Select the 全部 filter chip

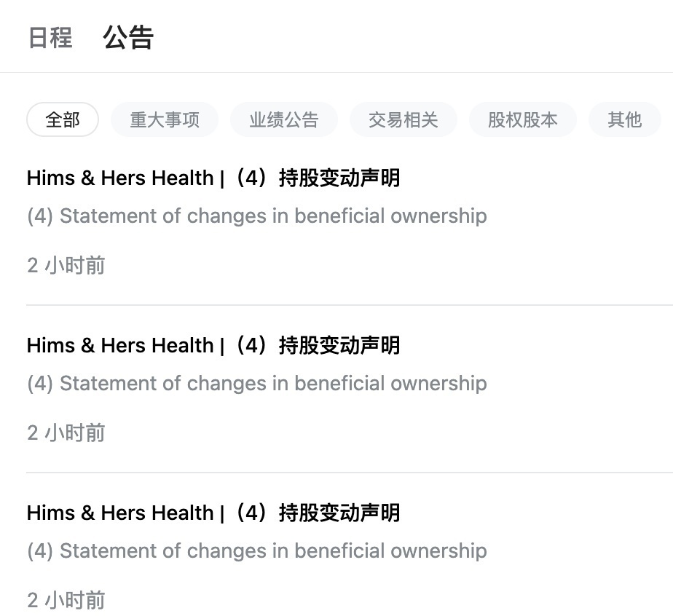63,119
